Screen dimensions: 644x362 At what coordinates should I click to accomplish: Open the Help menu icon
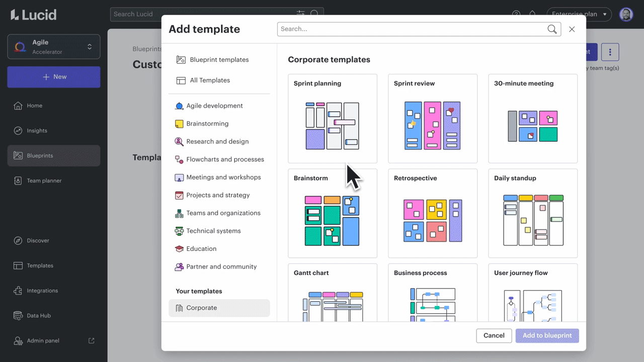tap(516, 14)
